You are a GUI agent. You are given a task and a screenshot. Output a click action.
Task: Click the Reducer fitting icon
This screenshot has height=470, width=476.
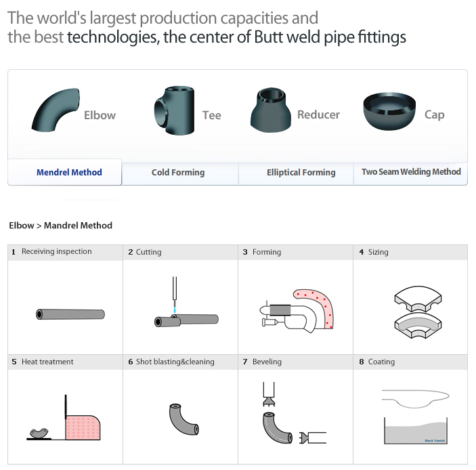click(x=272, y=110)
